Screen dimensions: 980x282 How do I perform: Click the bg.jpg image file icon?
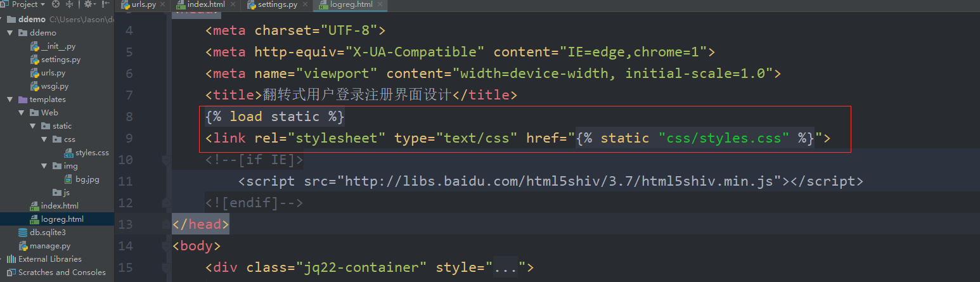pos(68,179)
